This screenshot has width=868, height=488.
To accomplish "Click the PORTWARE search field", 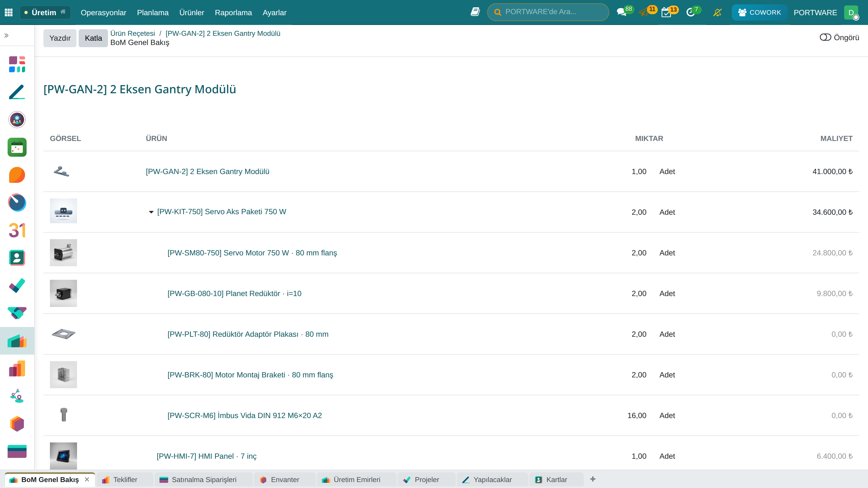I will click(x=548, y=12).
